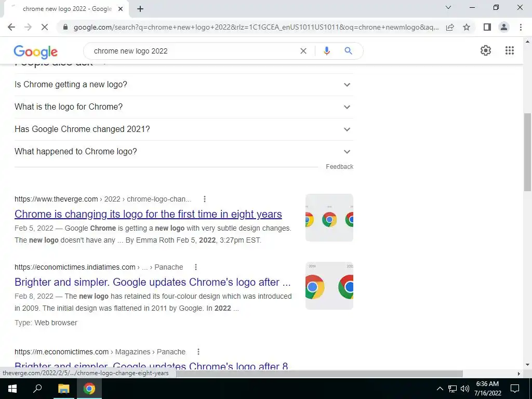Open a new tab with plus button
Image resolution: width=532 pixels, height=399 pixels.
(140, 9)
